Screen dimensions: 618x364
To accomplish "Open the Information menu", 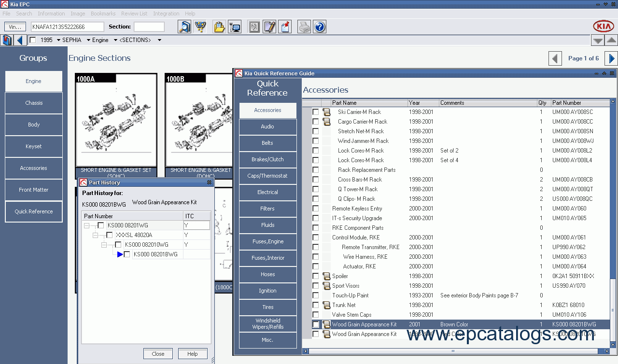I will point(51,14).
